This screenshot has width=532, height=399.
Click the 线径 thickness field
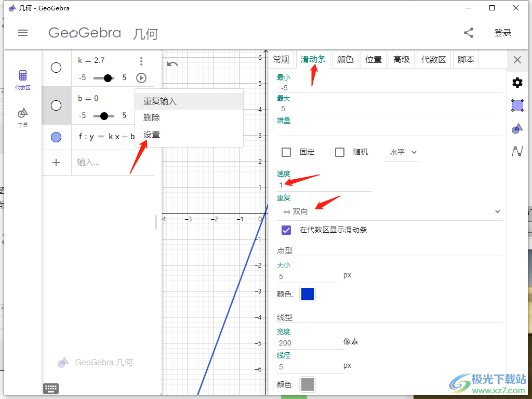click(310, 367)
